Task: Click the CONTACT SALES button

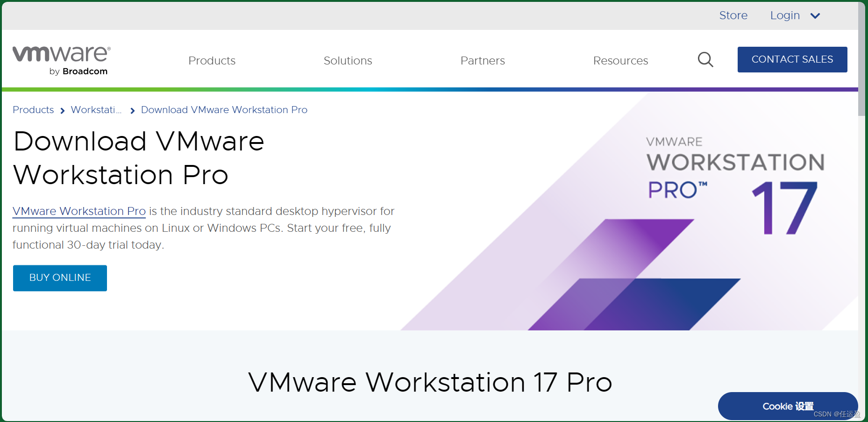Action: (x=792, y=59)
